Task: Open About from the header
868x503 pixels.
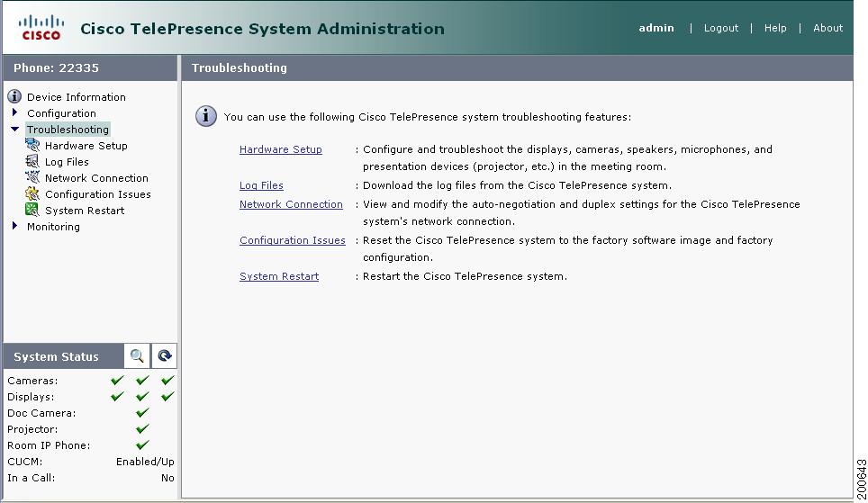Action: 827,28
